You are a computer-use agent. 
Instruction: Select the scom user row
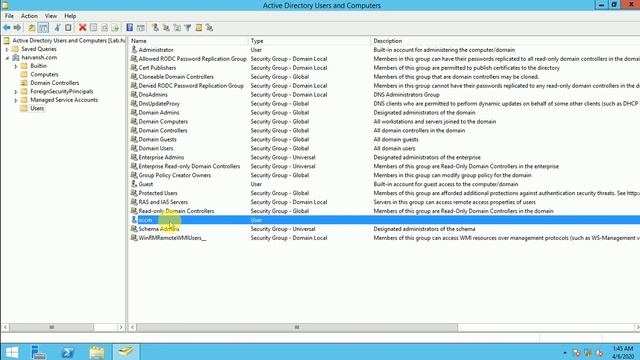click(384, 220)
